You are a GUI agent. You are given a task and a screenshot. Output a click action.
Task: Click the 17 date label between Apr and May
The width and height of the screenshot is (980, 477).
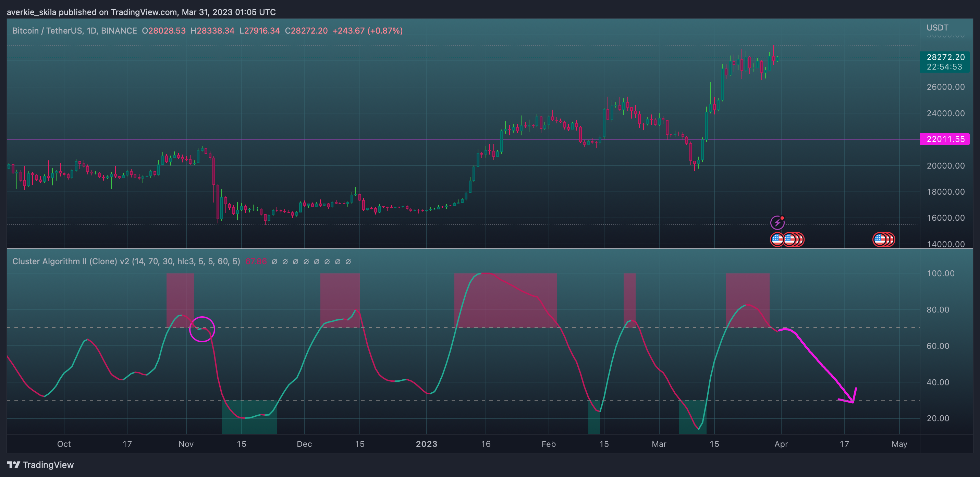[844, 444]
